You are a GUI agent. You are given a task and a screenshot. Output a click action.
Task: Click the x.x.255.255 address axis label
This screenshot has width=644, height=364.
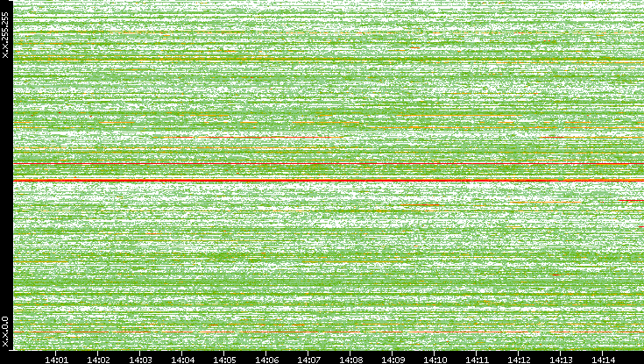(5, 35)
